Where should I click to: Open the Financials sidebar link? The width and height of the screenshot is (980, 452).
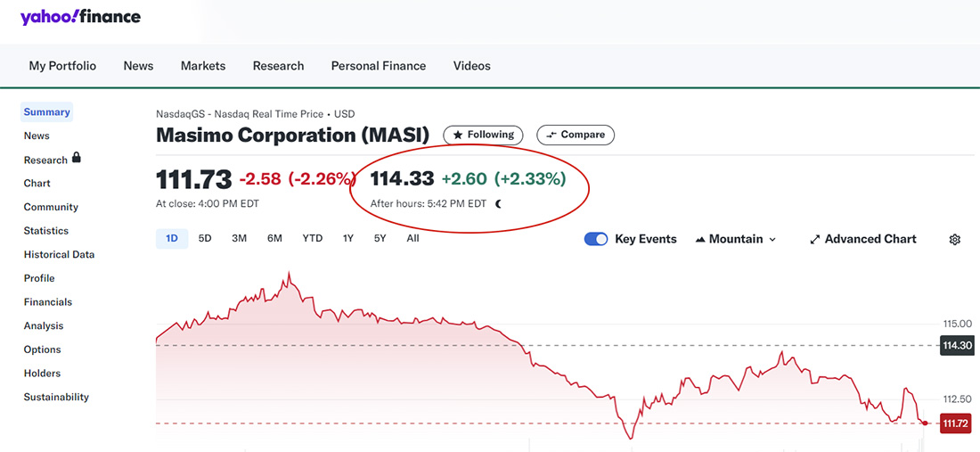47,302
